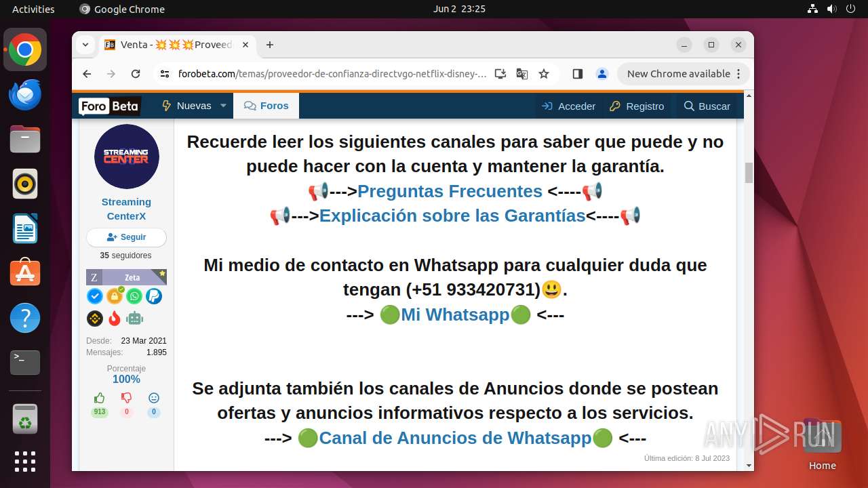The width and height of the screenshot is (868, 488).
Task: Click the site information icon in address bar
Action: [164, 74]
